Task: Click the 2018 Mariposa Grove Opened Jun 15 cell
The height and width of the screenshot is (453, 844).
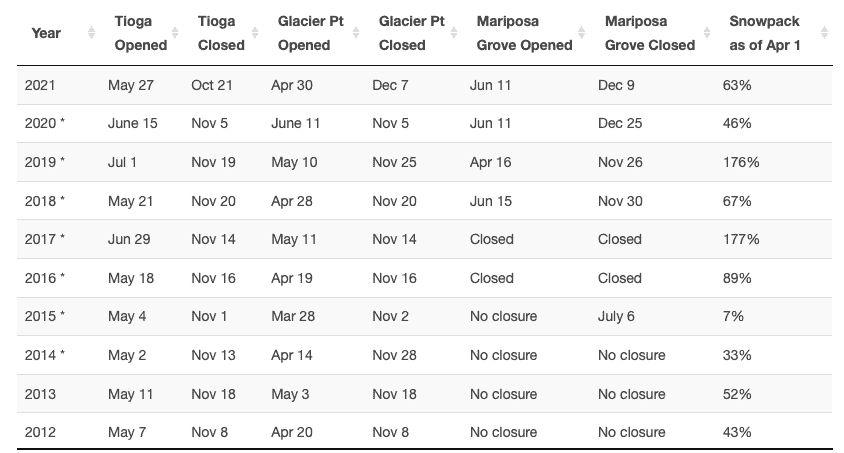Action: point(490,201)
